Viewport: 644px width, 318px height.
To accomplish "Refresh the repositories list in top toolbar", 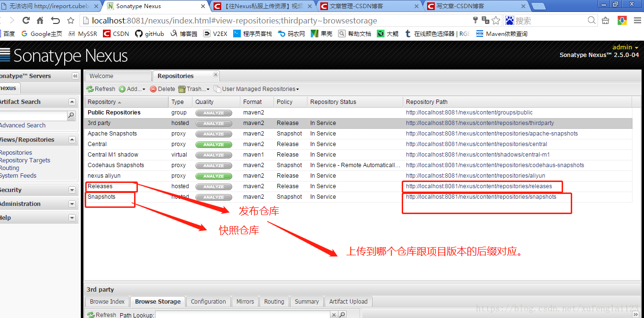I will pyautogui.click(x=101, y=89).
